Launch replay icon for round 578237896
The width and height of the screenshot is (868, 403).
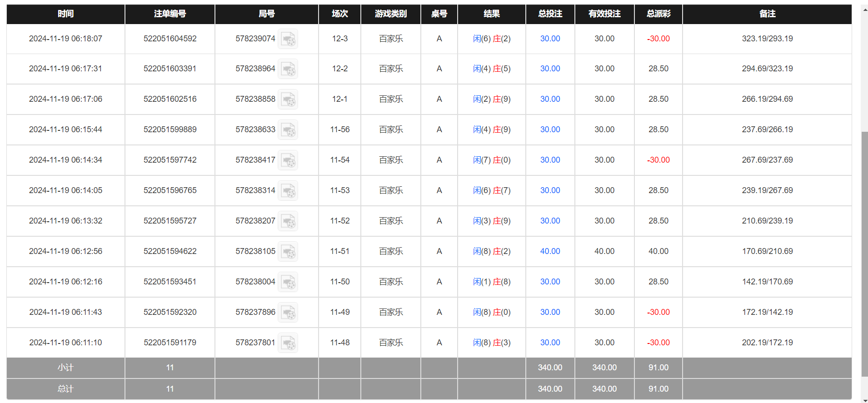288,313
